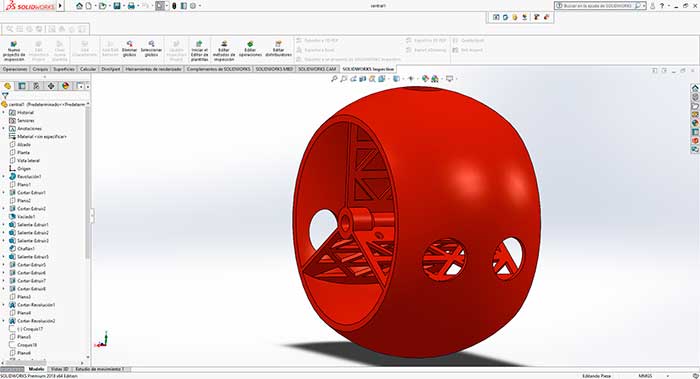Screen dimensions: 700x379
Task: Activate the Select cursor tool in the top bar
Action: pyautogui.click(x=160, y=6)
